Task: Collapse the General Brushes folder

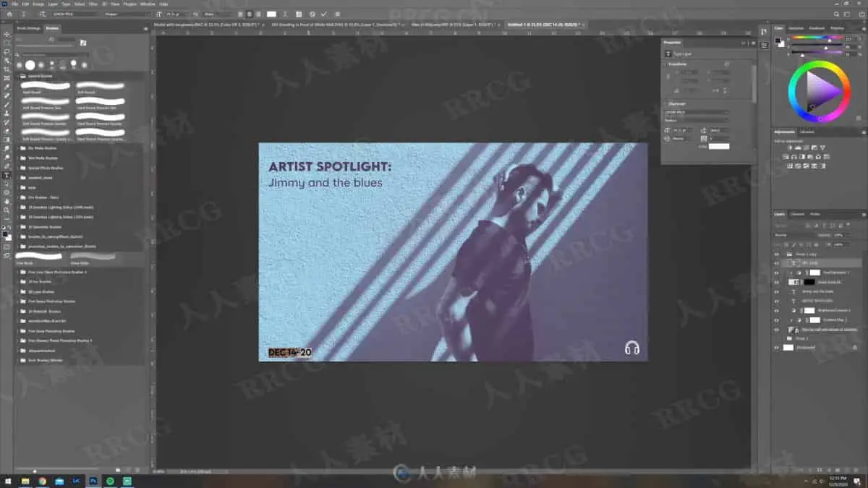Action: coord(17,75)
